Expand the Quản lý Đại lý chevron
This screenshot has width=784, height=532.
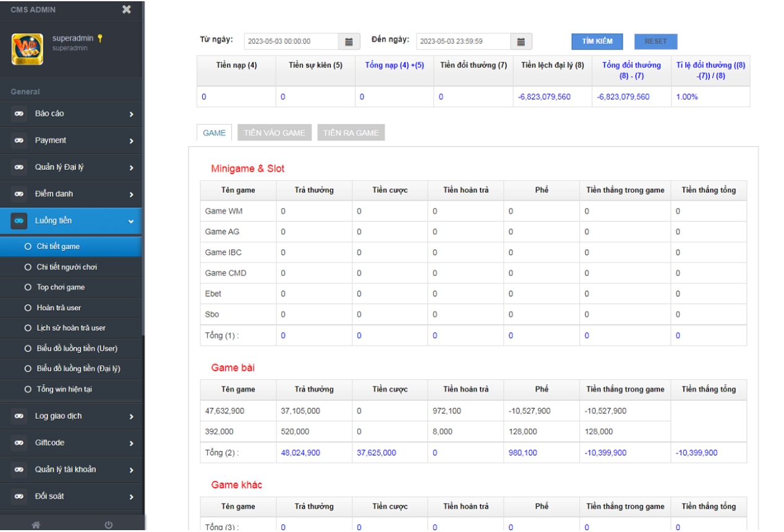pyautogui.click(x=131, y=167)
